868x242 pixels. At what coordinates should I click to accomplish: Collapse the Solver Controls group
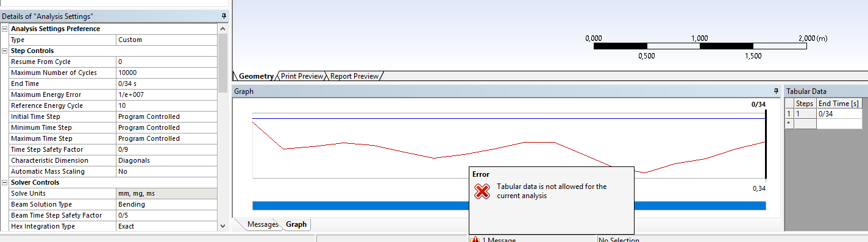click(5, 182)
